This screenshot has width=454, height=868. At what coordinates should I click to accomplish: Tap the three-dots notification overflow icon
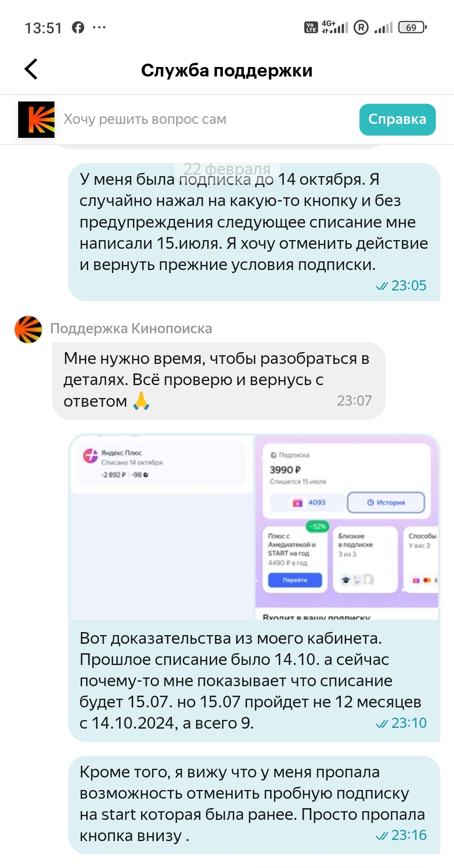[99, 27]
